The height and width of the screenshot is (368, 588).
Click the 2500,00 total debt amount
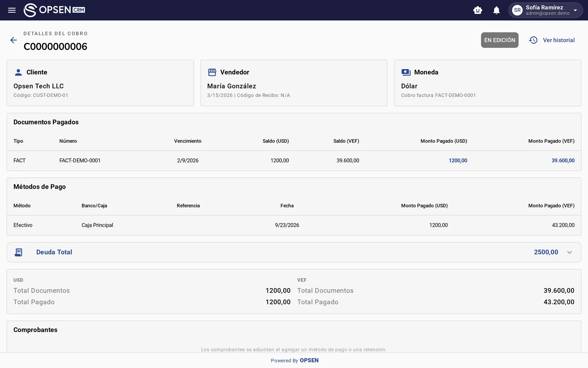pyautogui.click(x=546, y=252)
